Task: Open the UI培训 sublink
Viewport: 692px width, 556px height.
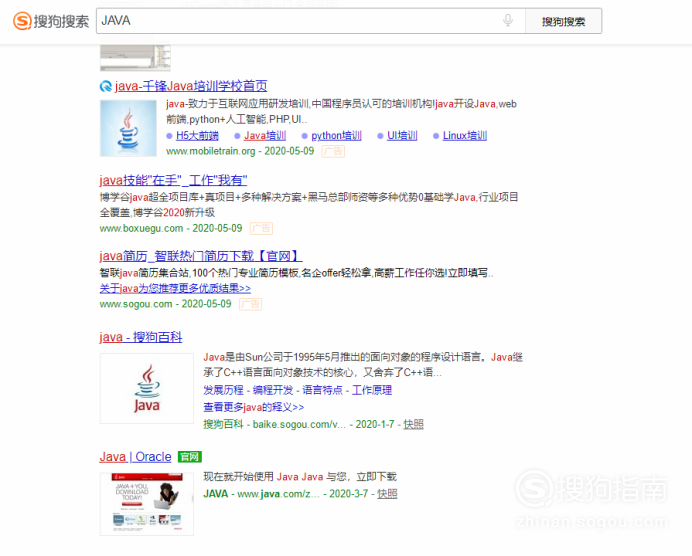Action: coord(402,135)
